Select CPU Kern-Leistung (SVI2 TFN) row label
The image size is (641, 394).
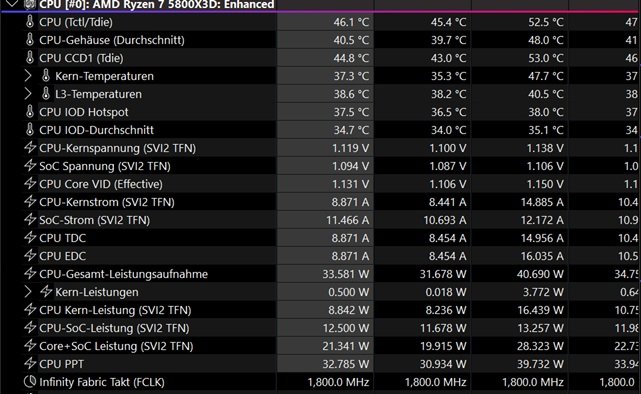click(x=115, y=310)
